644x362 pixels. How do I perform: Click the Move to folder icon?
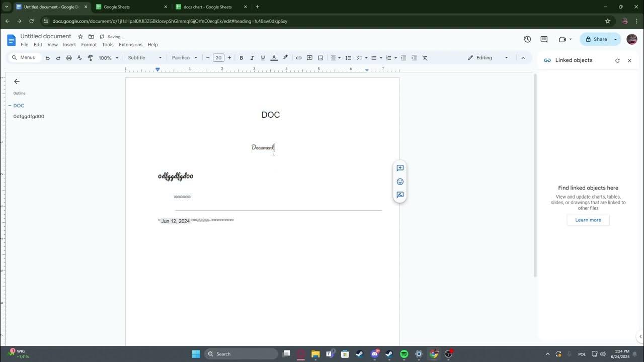click(x=91, y=37)
